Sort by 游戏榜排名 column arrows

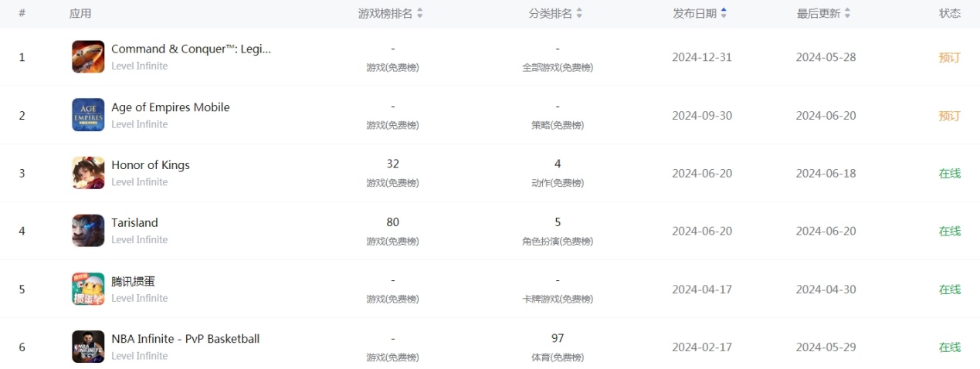point(420,13)
